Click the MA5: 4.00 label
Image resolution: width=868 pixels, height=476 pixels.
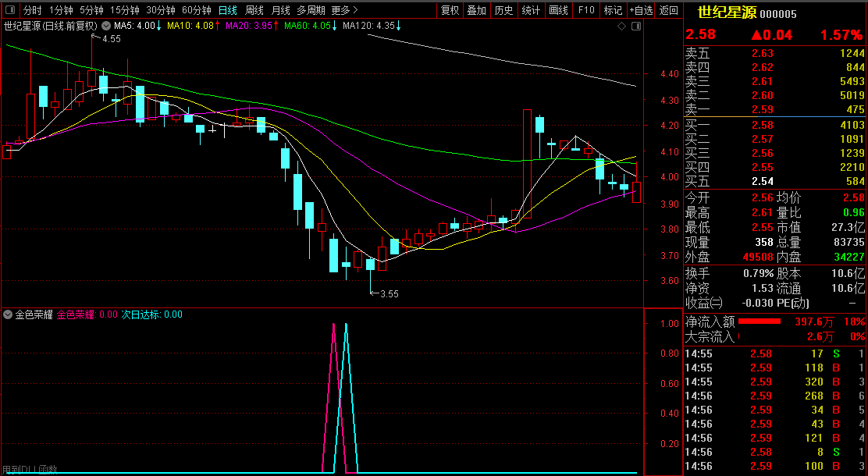coord(137,26)
